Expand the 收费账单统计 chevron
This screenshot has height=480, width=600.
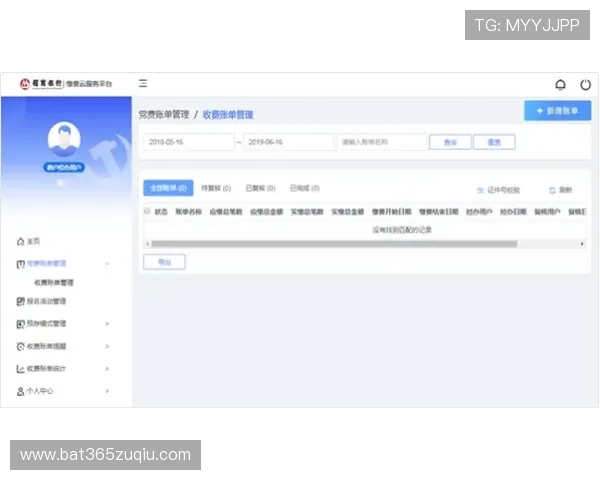(107, 369)
